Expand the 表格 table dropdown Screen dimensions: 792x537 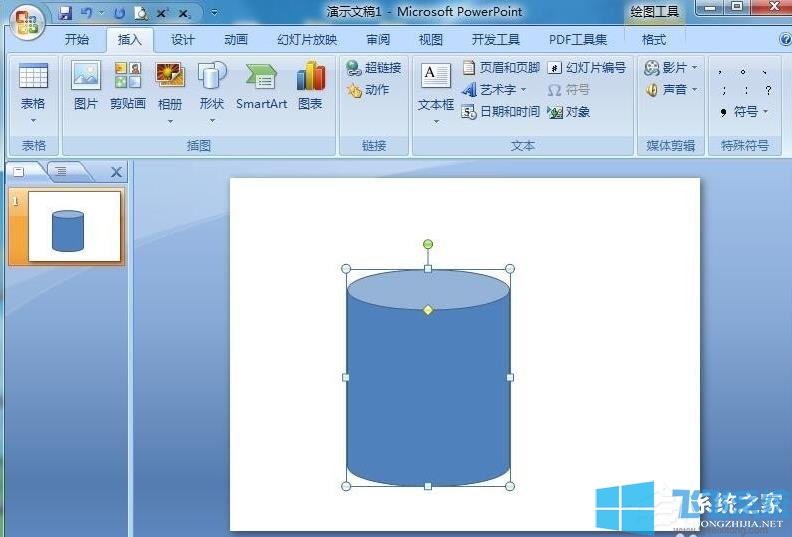coord(33,119)
